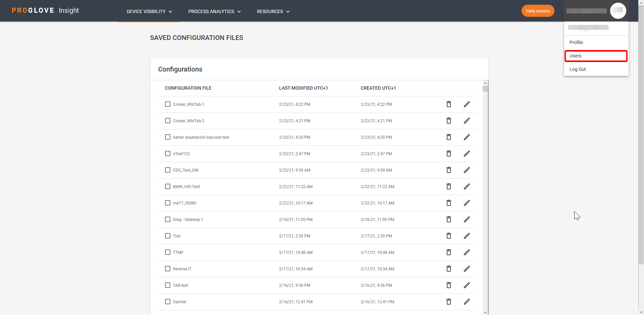Click the Saved Configuration Files heading
Image resolution: width=644 pixels, height=315 pixels.
(197, 38)
